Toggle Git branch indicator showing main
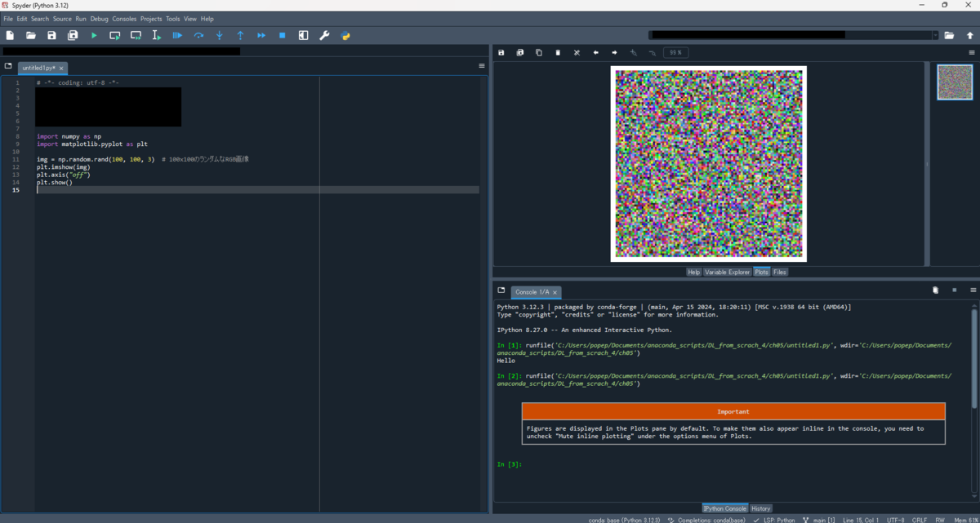980x523 pixels. (x=818, y=520)
